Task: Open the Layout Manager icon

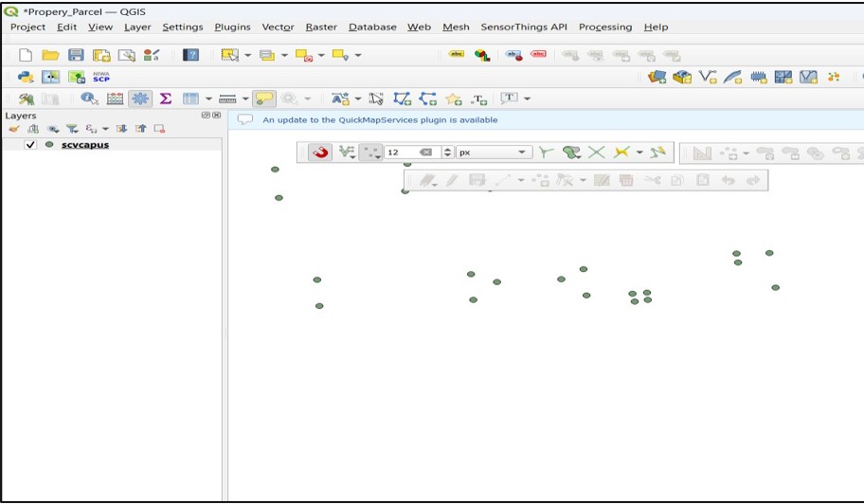Action: click(127, 55)
